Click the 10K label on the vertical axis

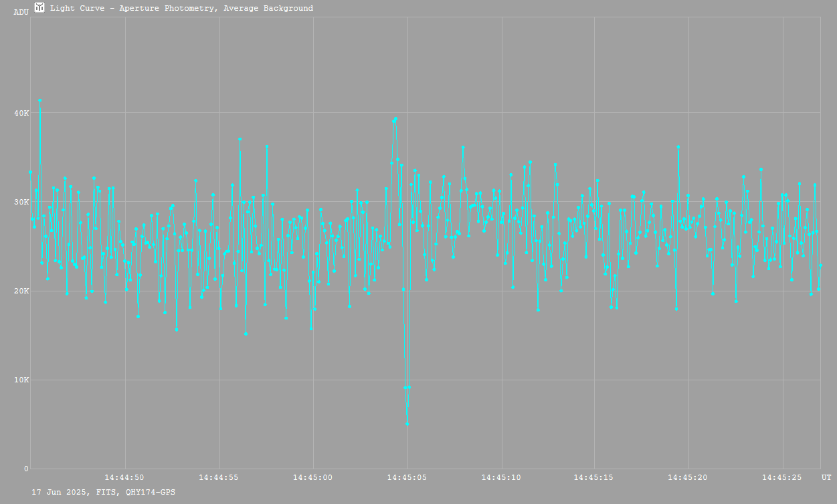point(21,380)
